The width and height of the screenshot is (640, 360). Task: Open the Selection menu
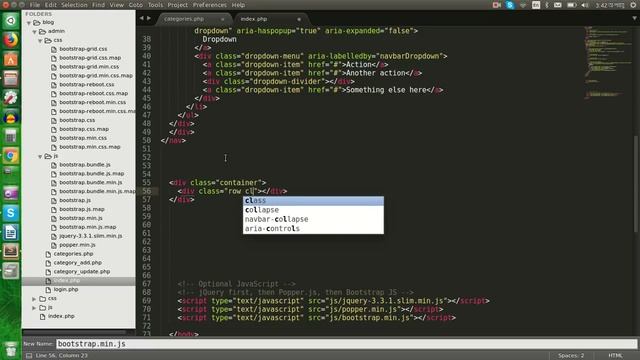click(74, 5)
